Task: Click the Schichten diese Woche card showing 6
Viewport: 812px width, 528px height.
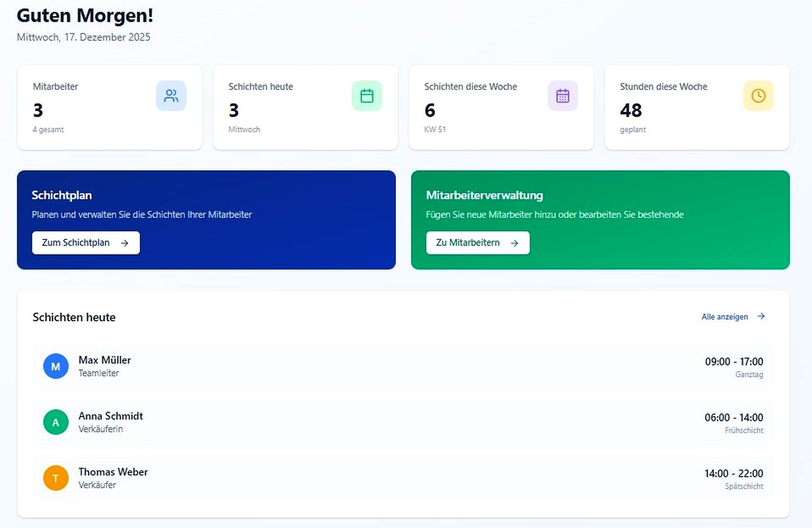Action: (501, 108)
